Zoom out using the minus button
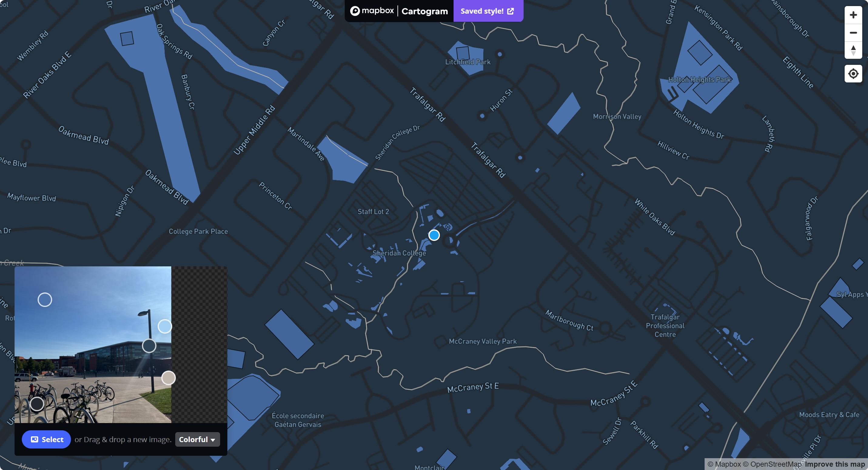 pos(853,33)
